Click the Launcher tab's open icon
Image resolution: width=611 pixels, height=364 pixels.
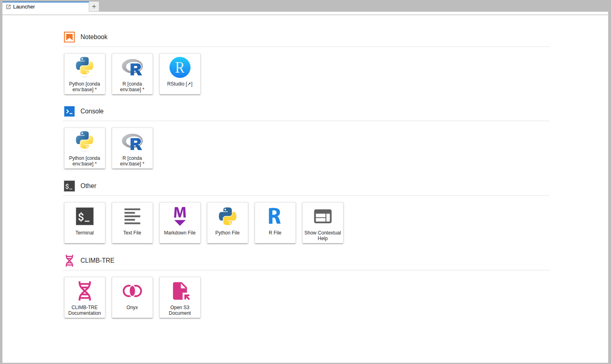click(9, 6)
